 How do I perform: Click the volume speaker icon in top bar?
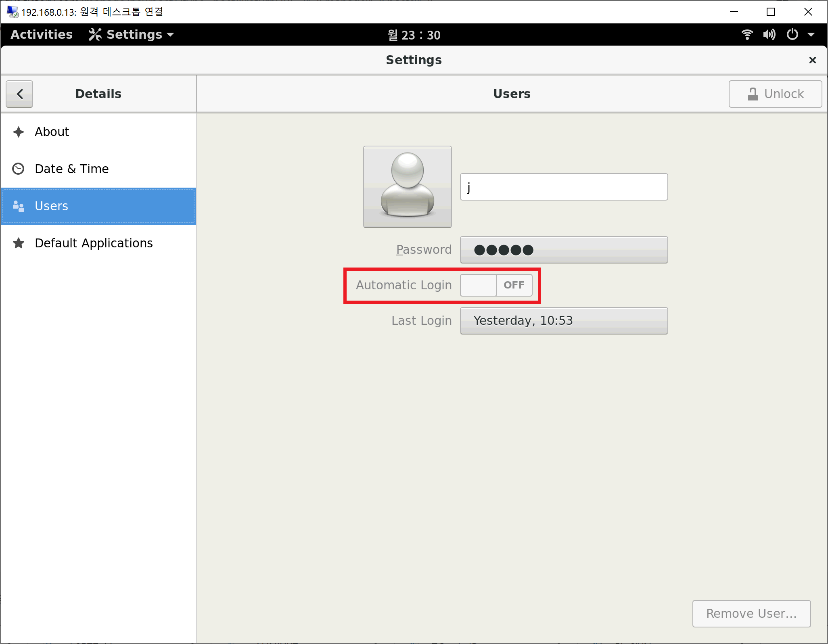769,35
